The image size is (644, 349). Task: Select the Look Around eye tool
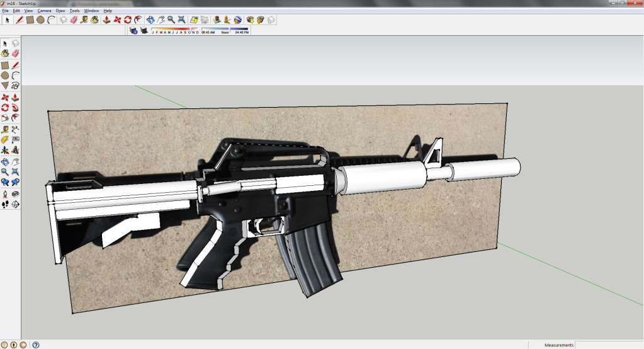coord(15,194)
